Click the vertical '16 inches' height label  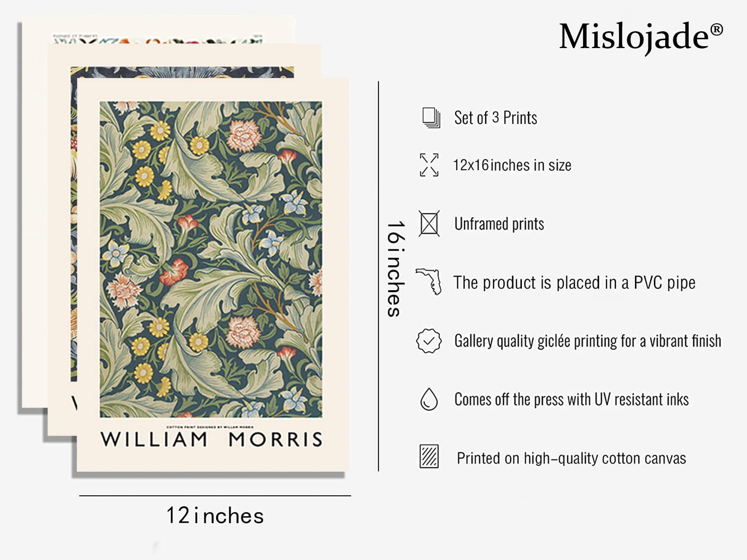tap(395, 269)
